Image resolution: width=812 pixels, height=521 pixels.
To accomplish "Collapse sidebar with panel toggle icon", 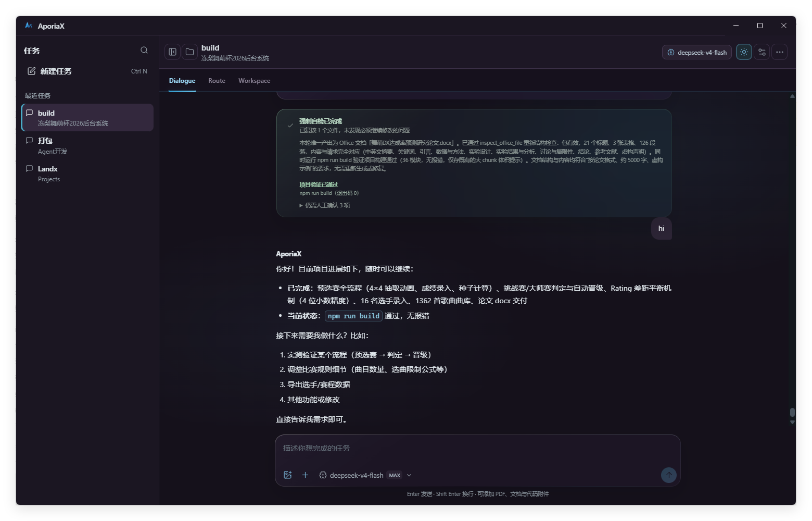I will [172, 52].
